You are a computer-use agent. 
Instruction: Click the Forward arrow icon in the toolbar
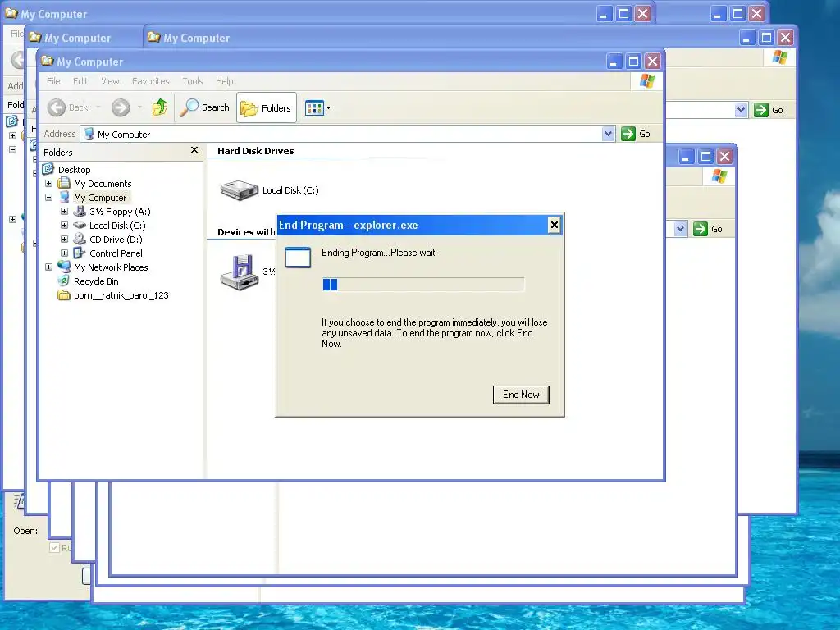121,107
